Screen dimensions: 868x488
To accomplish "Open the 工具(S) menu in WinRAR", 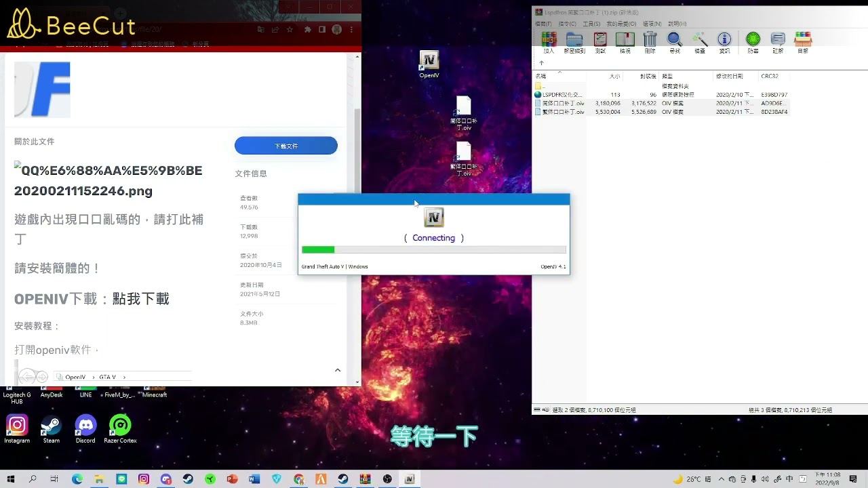I will point(591,24).
